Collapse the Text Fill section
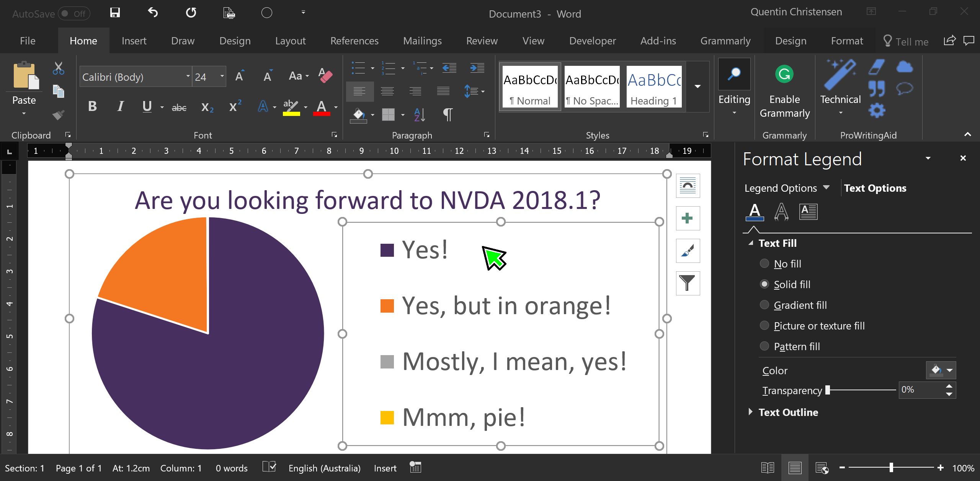The image size is (980, 481). (751, 243)
